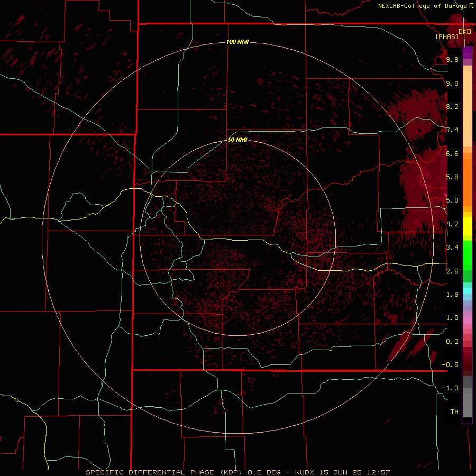Viewport: 476px width, 476px height.
Task: Click the -1.3 value on the color scale
Action: (450, 388)
